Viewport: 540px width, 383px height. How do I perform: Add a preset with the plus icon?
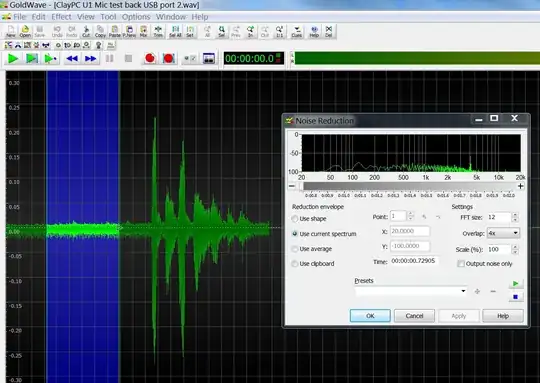click(x=477, y=291)
